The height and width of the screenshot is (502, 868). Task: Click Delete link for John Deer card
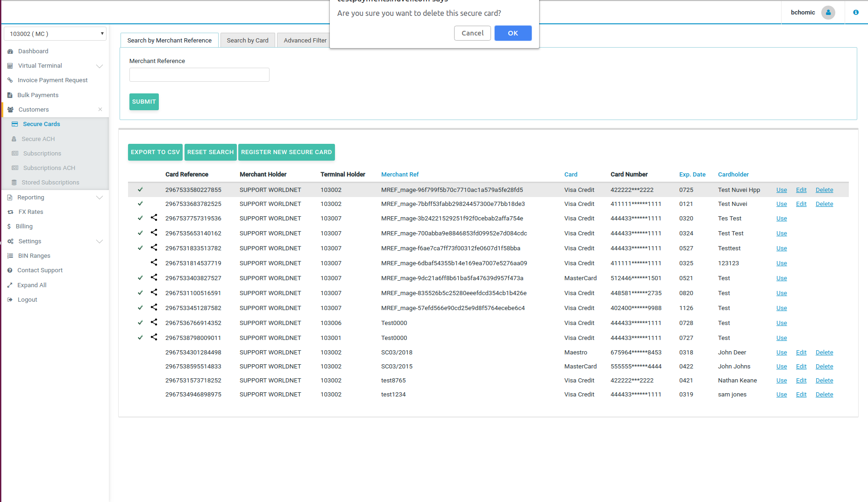tap(824, 353)
